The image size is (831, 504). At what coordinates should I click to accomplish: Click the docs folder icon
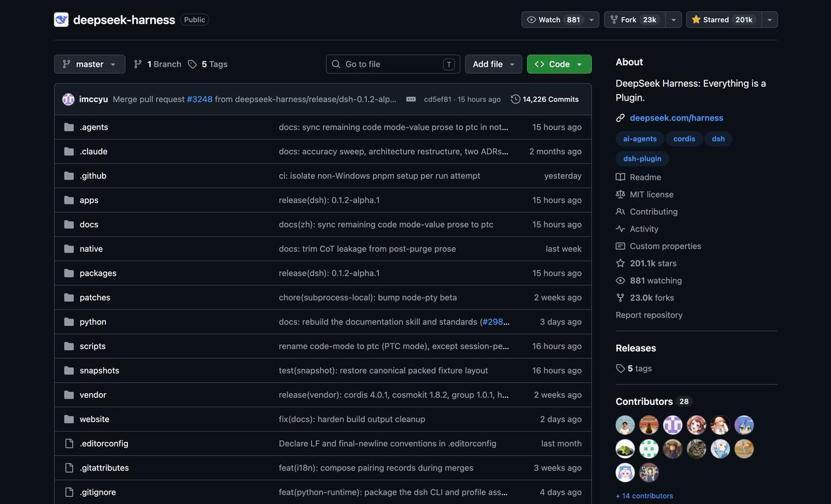point(69,224)
